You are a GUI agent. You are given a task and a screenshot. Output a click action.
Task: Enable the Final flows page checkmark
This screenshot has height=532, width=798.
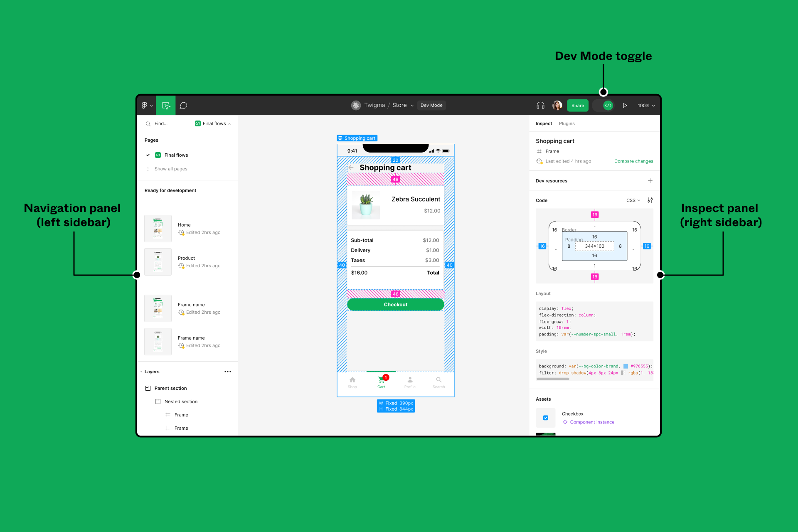(148, 154)
